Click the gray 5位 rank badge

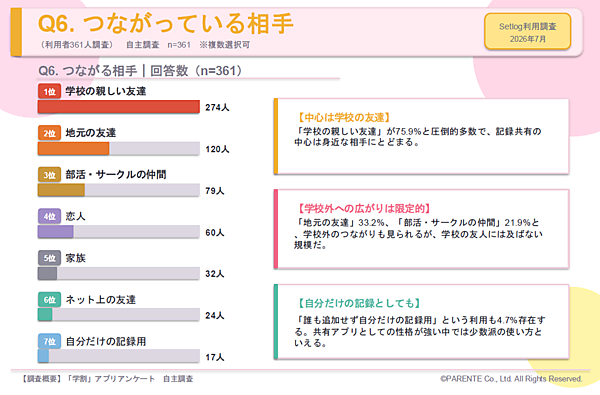(49, 258)
